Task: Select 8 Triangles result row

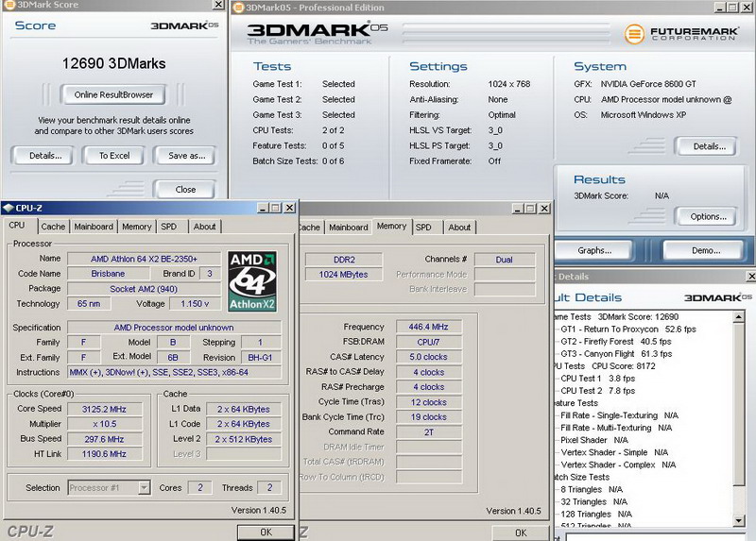Action: (x=592, y=489)
